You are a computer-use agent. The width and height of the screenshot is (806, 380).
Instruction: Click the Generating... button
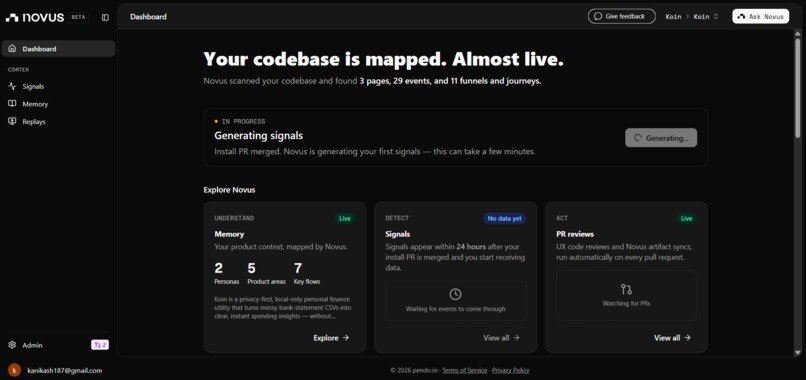[x=661, y=138]
